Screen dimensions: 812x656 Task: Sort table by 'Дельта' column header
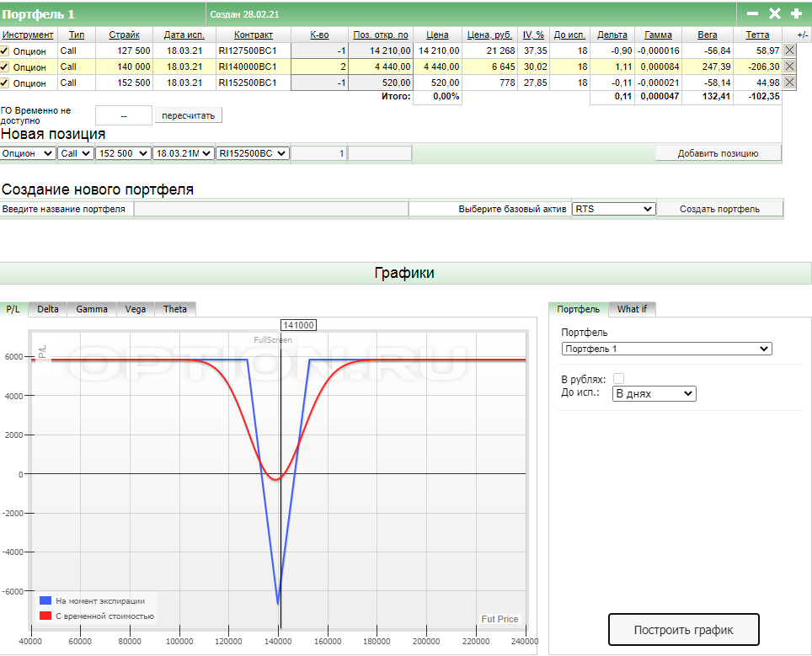[612, 35]
